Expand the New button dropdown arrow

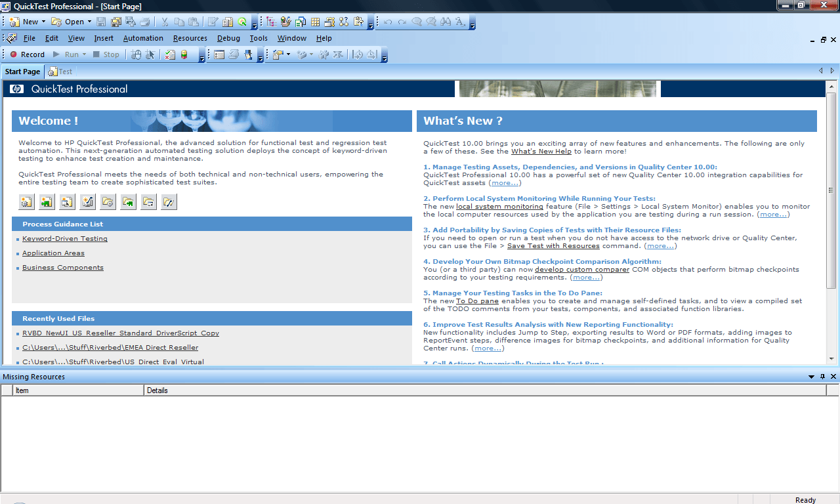(44, 22)
